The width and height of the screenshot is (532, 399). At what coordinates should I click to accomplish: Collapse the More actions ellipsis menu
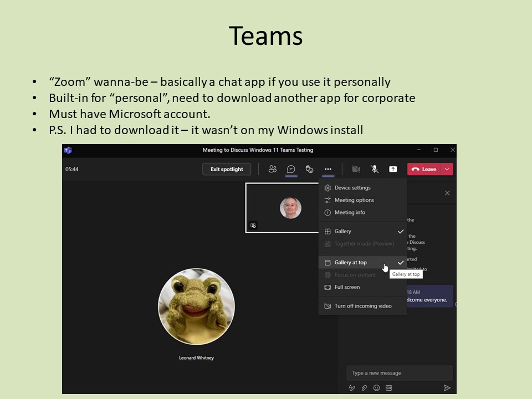[x=328, y=169]
